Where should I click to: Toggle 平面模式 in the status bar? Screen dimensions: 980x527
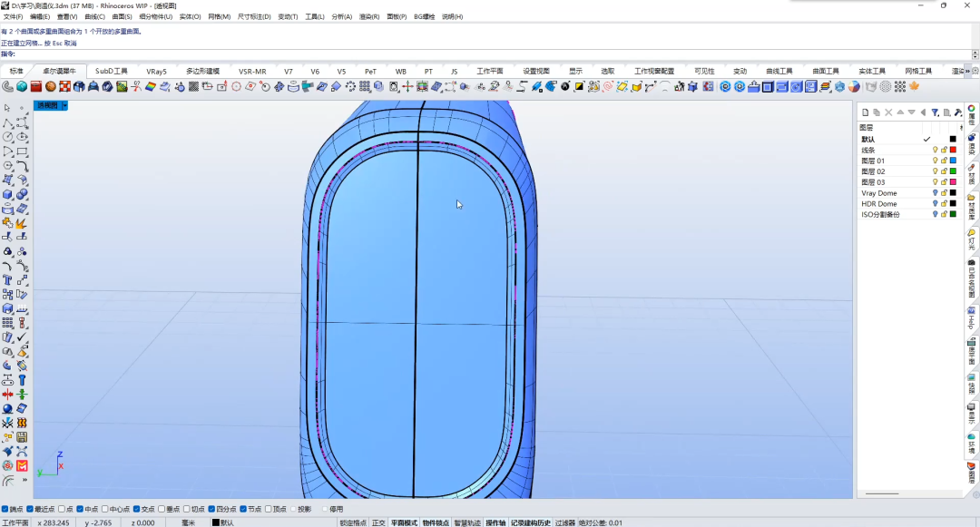click(x=404, y=522)
